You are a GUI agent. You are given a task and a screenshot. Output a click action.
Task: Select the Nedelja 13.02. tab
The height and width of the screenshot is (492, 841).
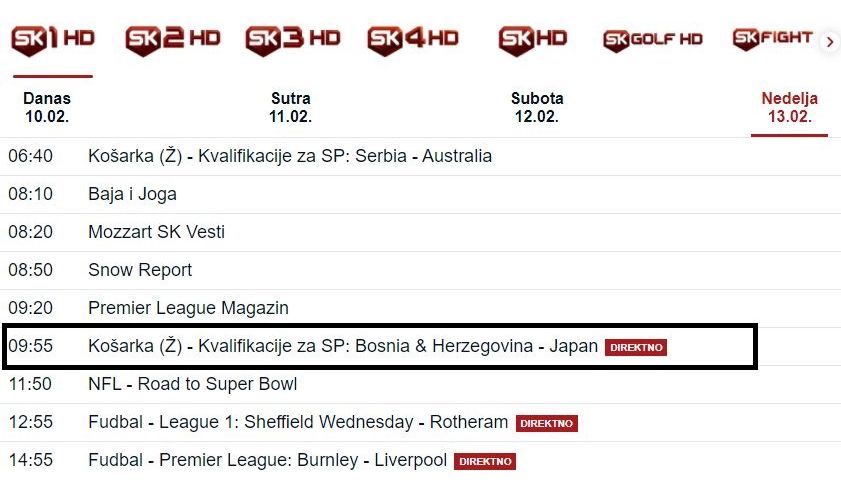(789, 107)
